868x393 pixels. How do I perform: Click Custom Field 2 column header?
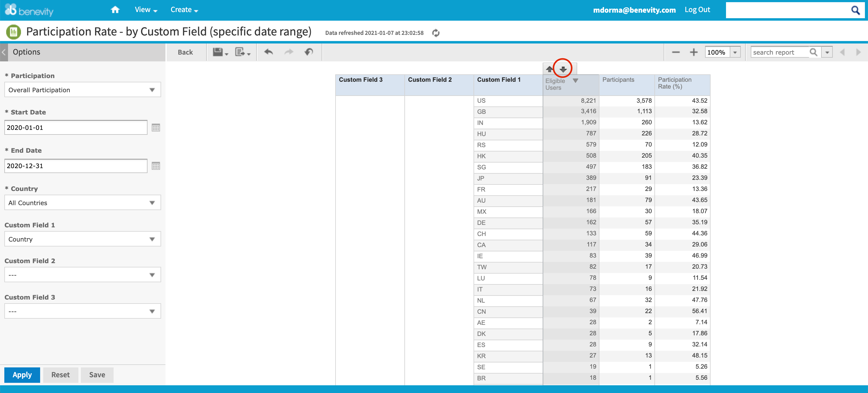[439, 85]
